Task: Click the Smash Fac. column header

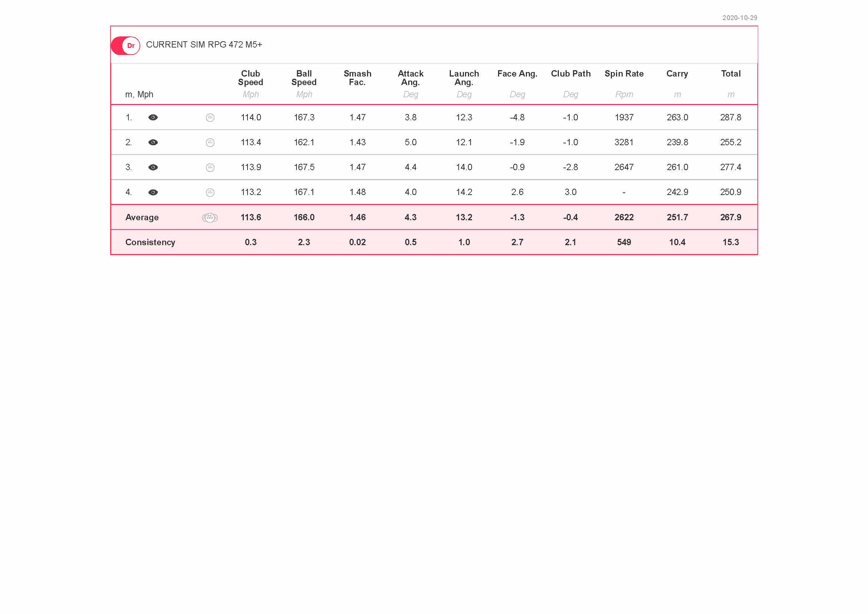Action: click(x=357, y=78)
